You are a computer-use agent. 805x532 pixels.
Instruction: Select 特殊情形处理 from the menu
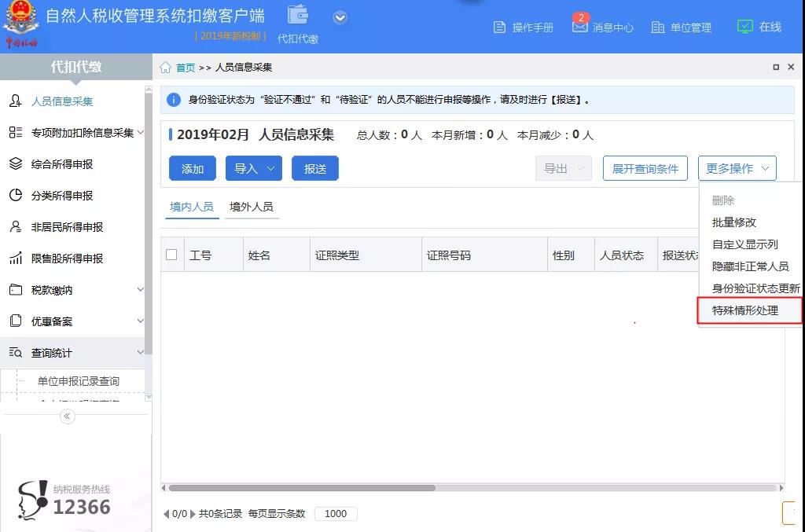coord(746,310)
